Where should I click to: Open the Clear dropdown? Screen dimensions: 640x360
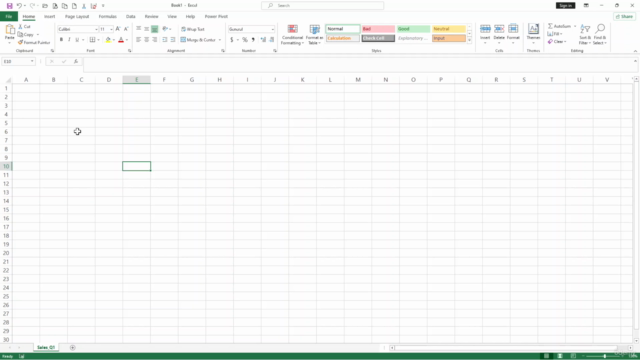(557, 42)
